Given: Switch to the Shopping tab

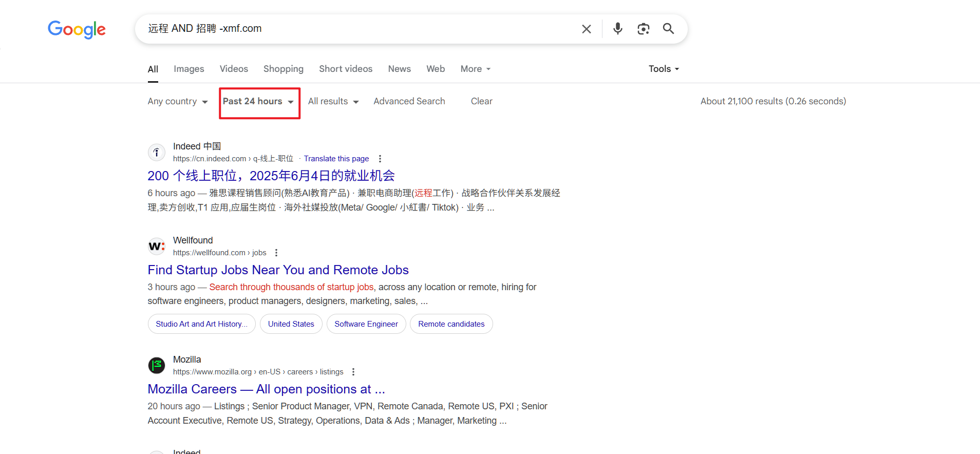Looking at the screenshot, I should tap(284, 69).
